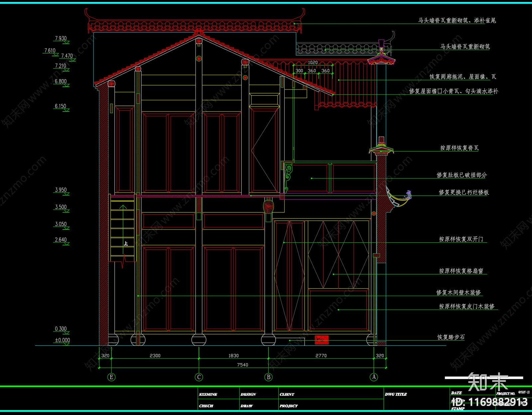Image resolution: width=532 pixels, height=415 pixels.
Task: Select the EXZMINE title block field
Action: tap(208, 394)
